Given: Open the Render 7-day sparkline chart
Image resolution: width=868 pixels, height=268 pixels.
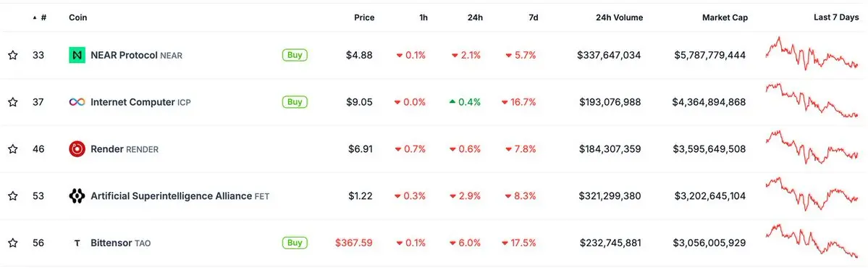Looking at the screenshot, I should point(812,147).
